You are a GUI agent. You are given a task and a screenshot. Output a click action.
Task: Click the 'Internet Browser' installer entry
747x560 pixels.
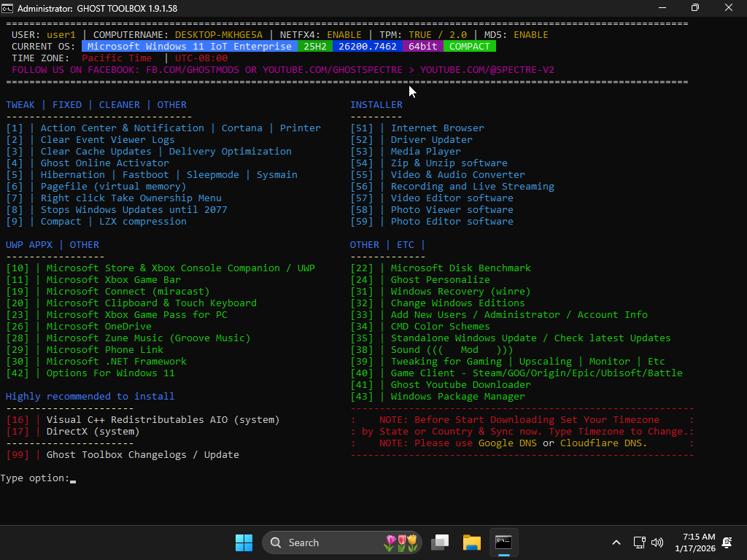point(437,128)
